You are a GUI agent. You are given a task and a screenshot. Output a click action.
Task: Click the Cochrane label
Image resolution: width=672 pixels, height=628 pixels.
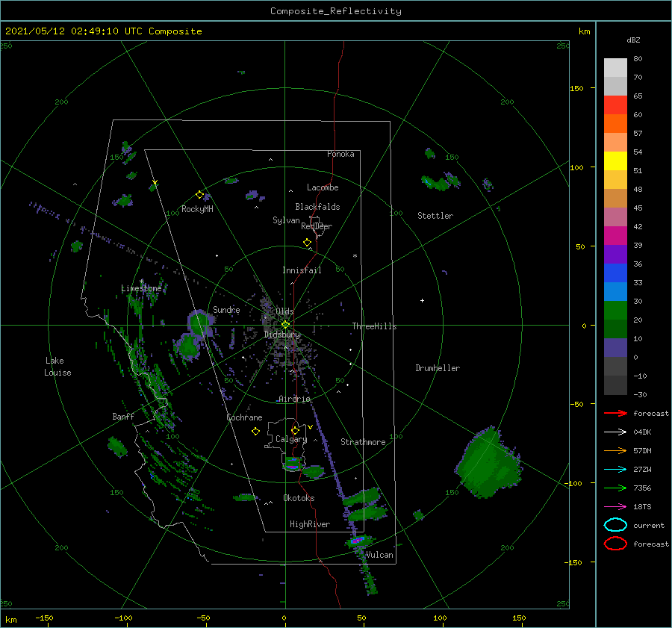tap(244, 417)
